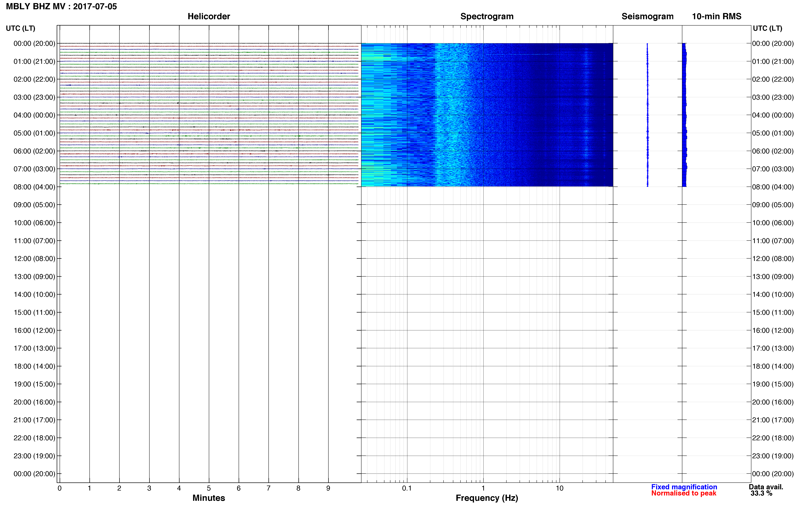Image resolution: width=812 pixels, height=508 pixels.
Task: Click the 'Spectrogram' panel heading
Action: pyautogui.click(x=487, y=16)
